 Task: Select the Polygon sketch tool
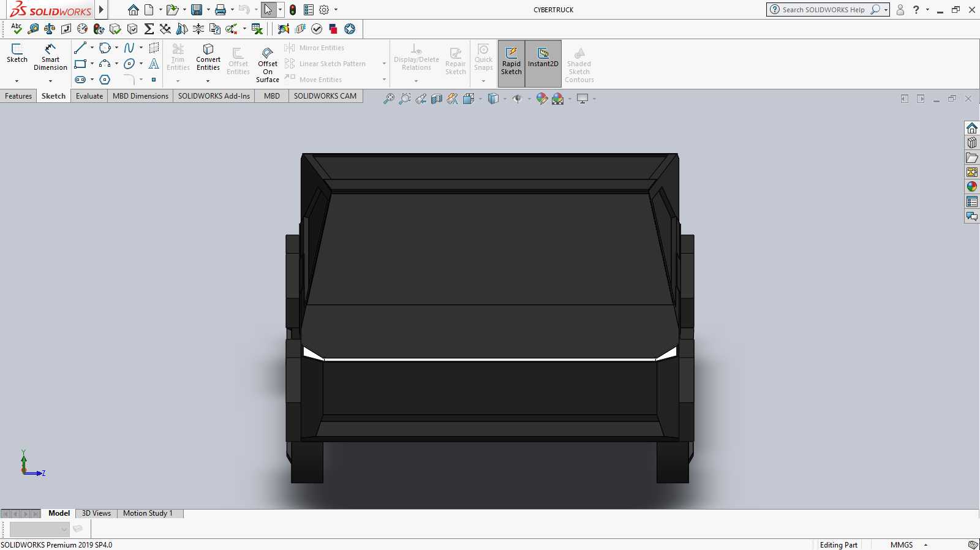[x=105, y=80]
